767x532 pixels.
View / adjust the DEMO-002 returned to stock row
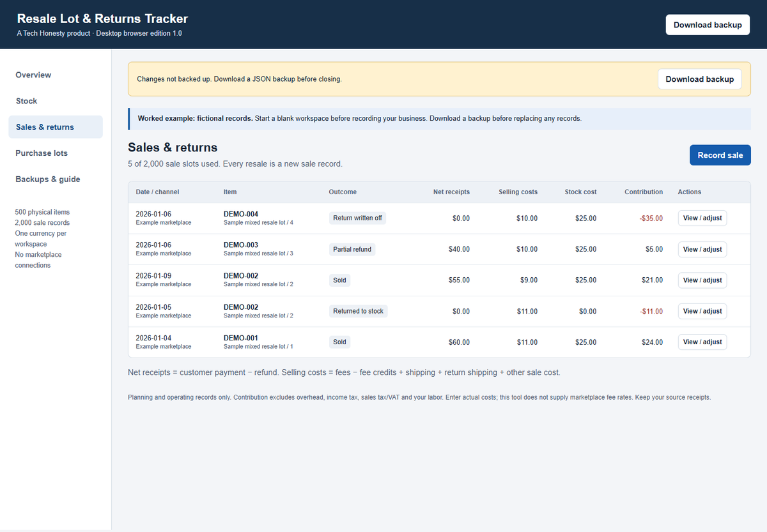tap(702, 311)
